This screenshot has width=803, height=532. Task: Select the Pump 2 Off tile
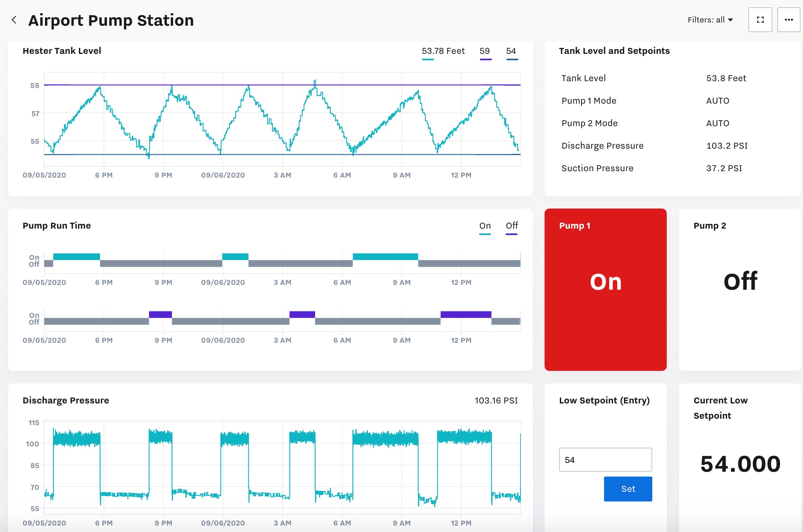click(739, 289)
